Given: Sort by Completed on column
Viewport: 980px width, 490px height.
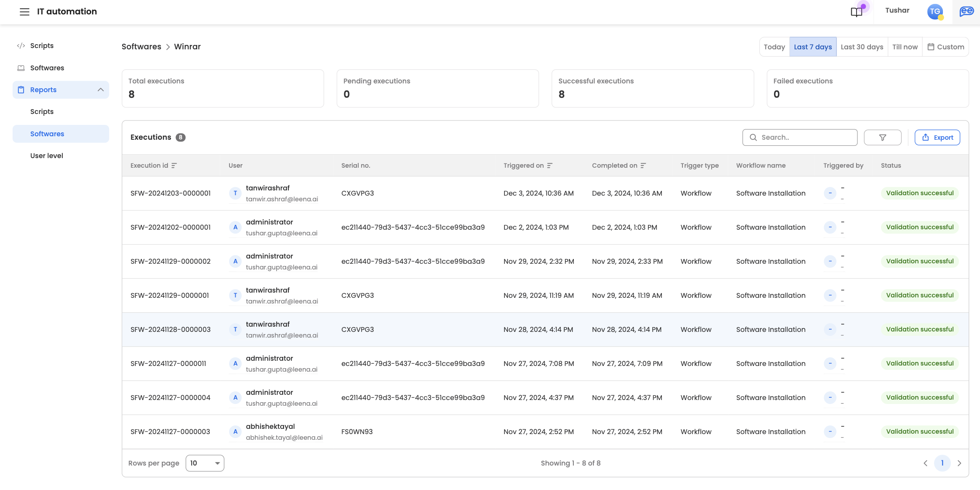Looking at the screenshot, I should coord(643,166).
